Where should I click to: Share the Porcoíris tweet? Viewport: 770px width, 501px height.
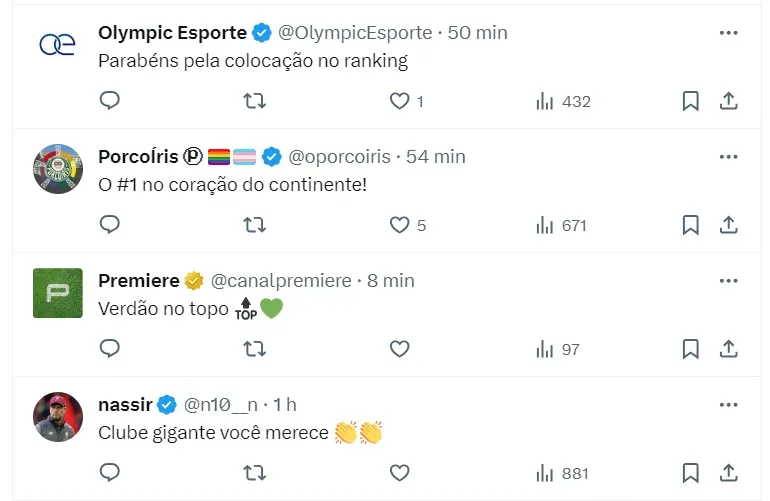[729, 225]
